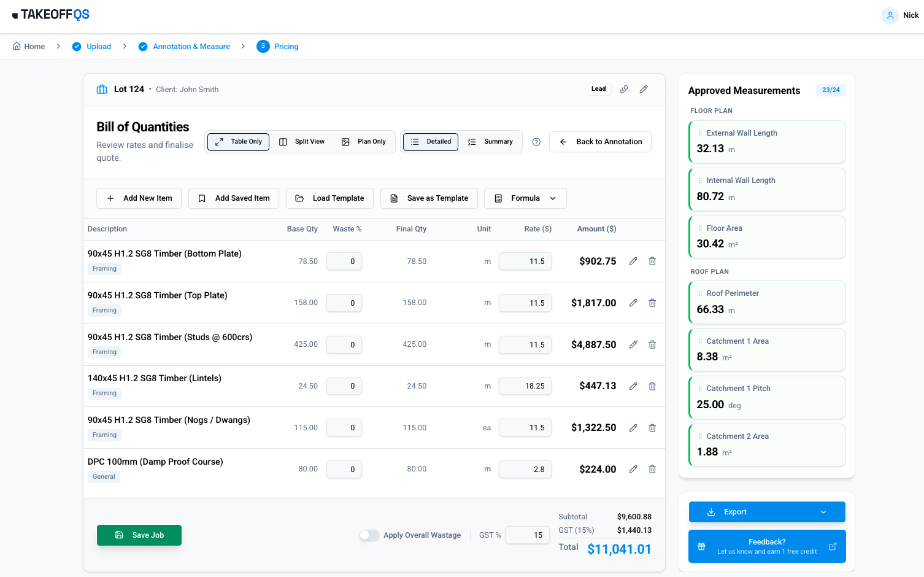This screenshot has width=924, height=577.
Task: Click the Save Job button
Action: (x=139, y=535)
